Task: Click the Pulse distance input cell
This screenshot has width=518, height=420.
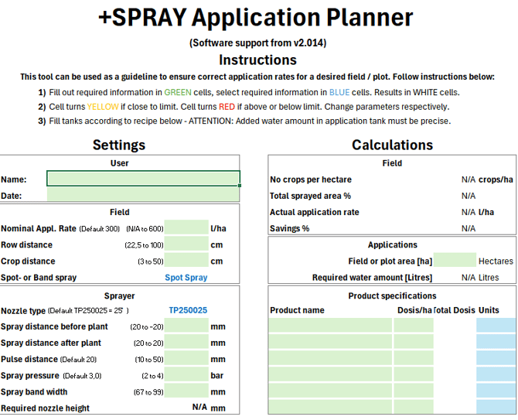Action: tap(186, 359)
